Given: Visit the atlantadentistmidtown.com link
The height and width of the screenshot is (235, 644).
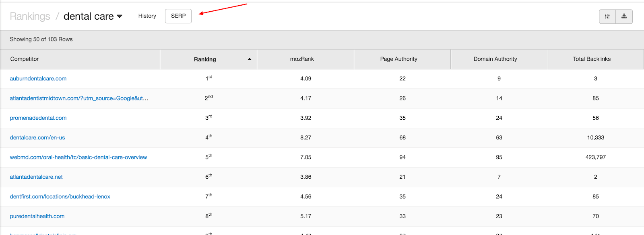Looking at the screenshot, I should point(79,98).
